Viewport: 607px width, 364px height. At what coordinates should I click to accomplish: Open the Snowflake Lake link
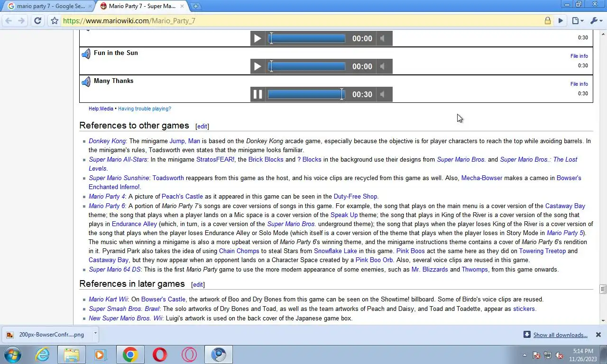(335, 251)
